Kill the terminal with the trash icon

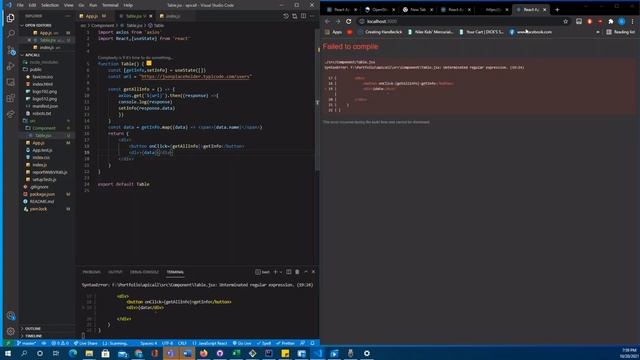pos(297,272)
